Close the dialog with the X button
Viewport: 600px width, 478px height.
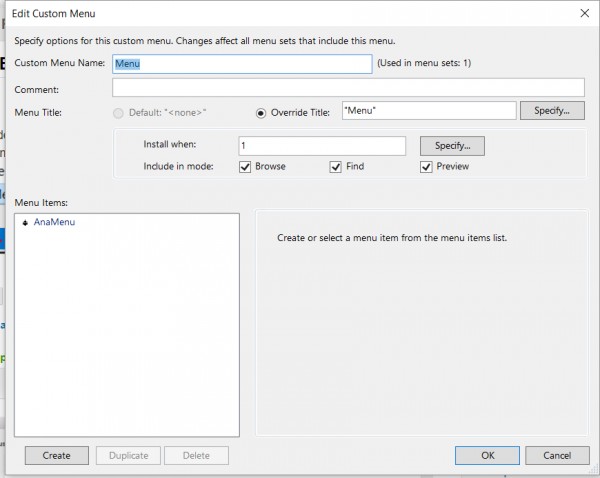(584, 13)
